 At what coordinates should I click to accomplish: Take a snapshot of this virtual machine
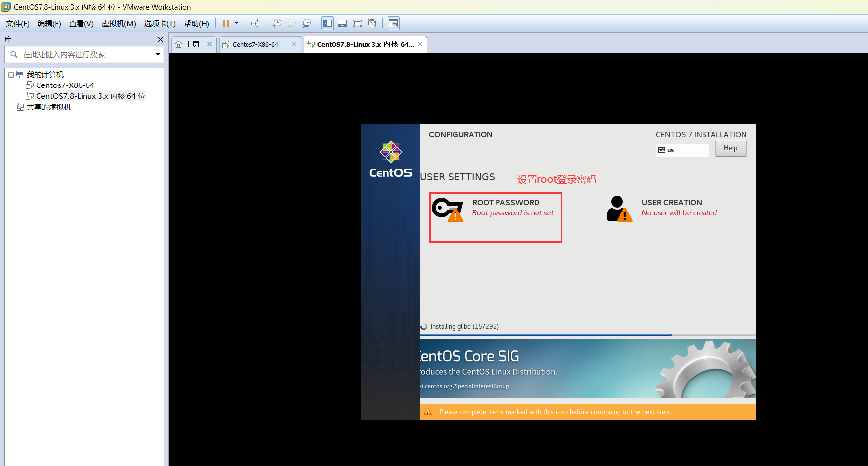tap(277, 23)
